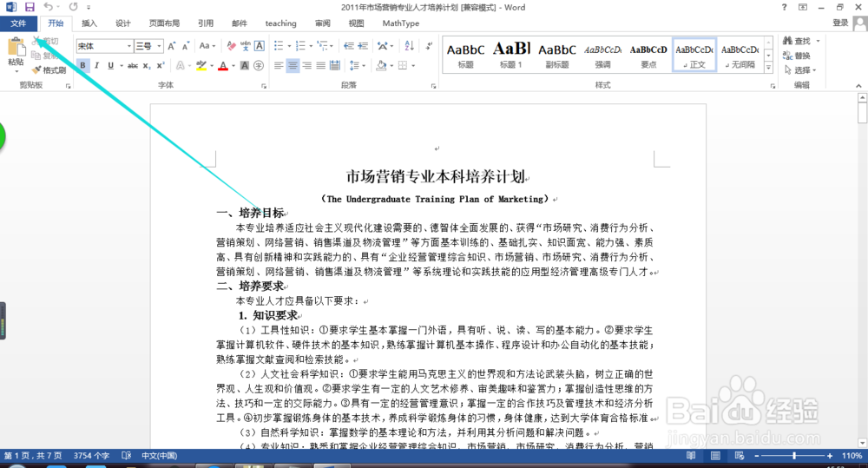The image size is (868, 468).
Task: Apply the yellow text highlight color
Action: tap(201, 65)
